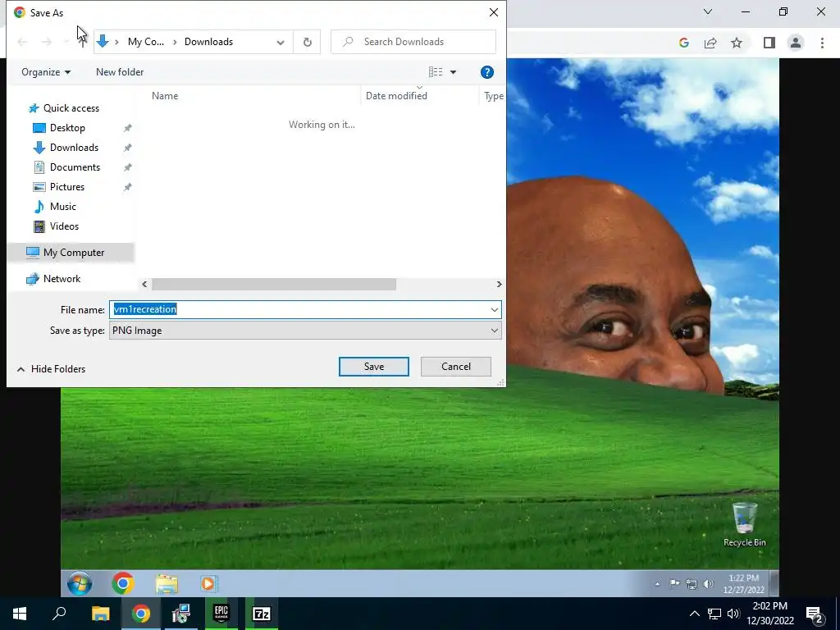Open the notification center icon
This screenshot has width=840, height=630.
[x=815, y=614]
